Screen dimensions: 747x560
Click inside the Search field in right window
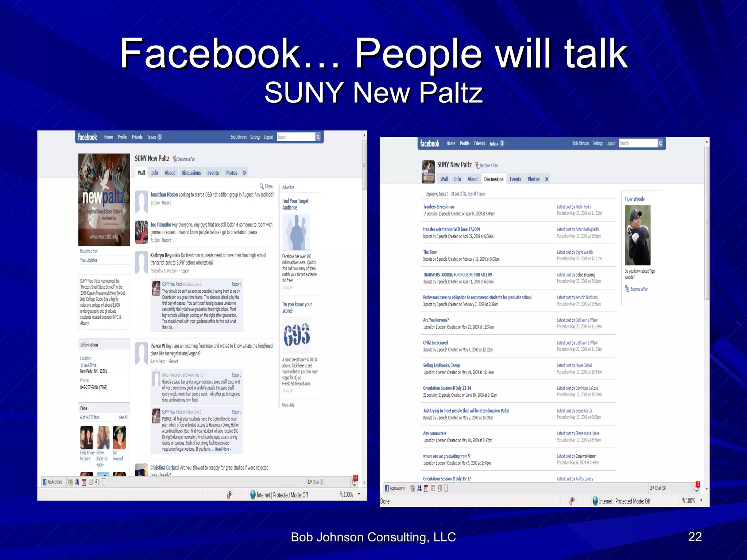(638, 144)
